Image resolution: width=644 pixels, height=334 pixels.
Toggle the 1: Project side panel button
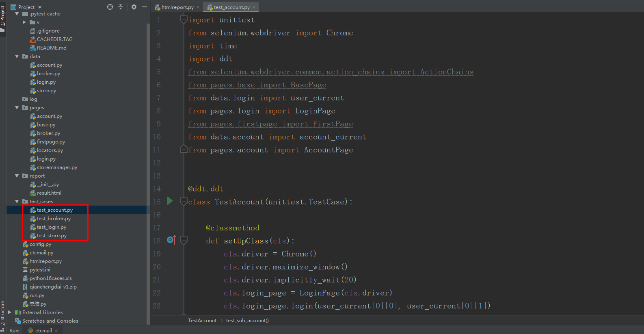coord(3,16)
